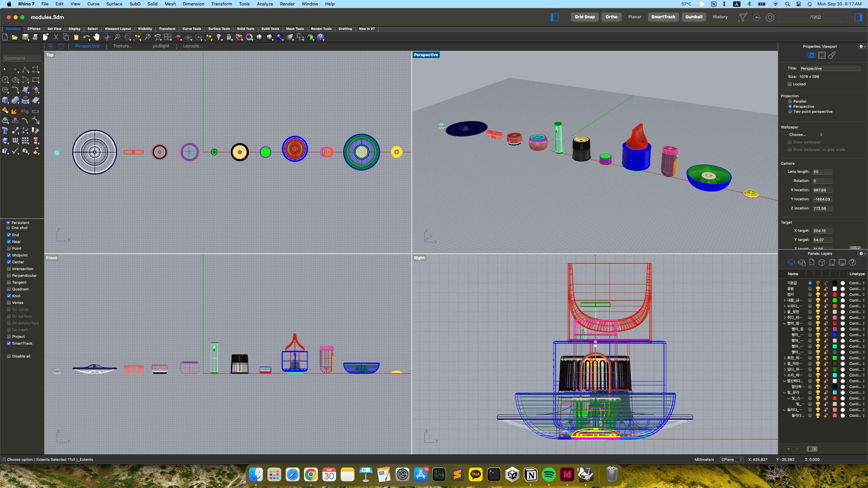
Task: Open the Layers panel help icon
Action: [852, 263]
